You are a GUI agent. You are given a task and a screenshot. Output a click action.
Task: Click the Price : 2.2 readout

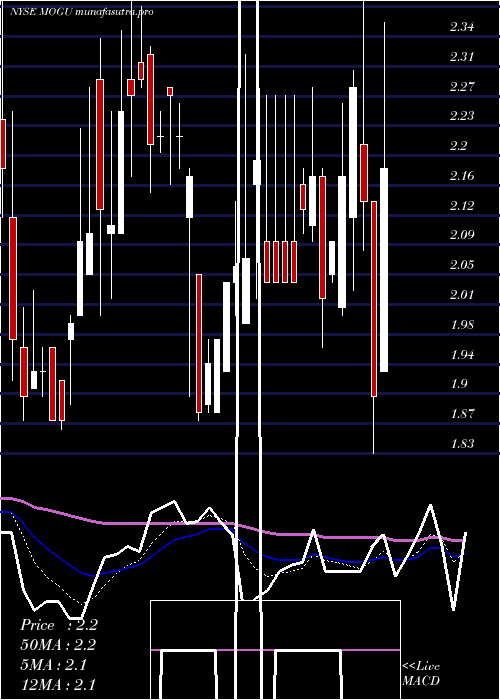59,625
